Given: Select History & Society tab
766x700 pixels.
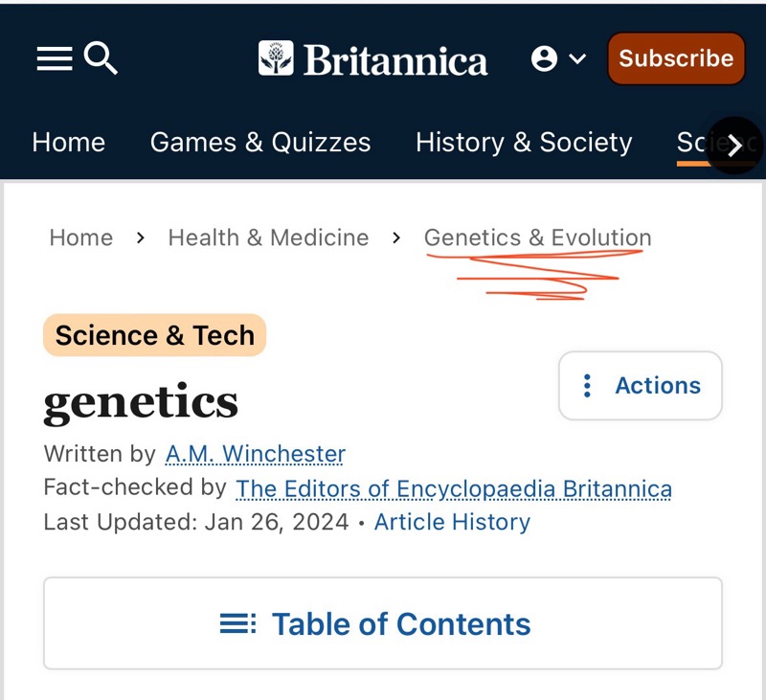Looking at the screenshot, I should click(524, 143).
